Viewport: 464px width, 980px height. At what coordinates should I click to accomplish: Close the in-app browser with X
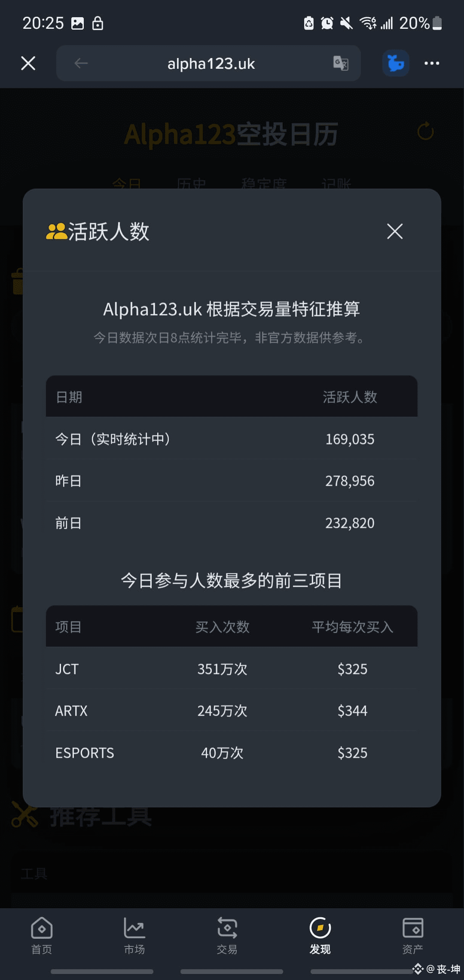click(x=28, y=63)
